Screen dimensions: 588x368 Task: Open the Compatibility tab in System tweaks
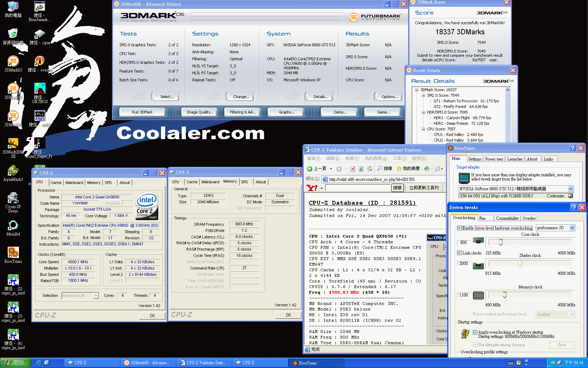point(507,218)
